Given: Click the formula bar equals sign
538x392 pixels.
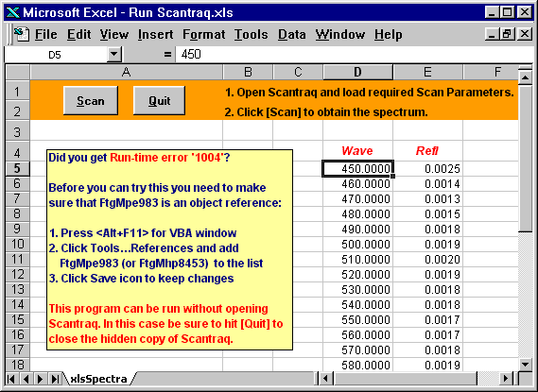Looking at the screenshot, I should point(167,55).
